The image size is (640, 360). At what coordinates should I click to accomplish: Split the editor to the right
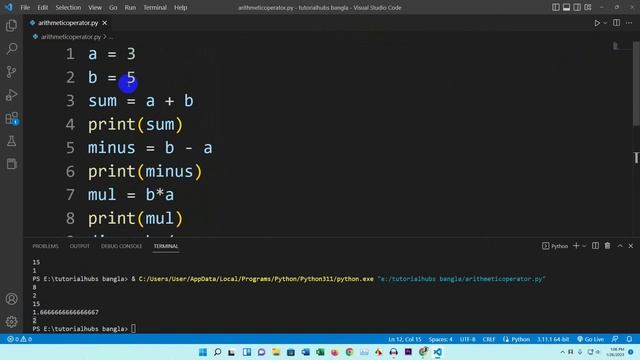click(616, 23)
